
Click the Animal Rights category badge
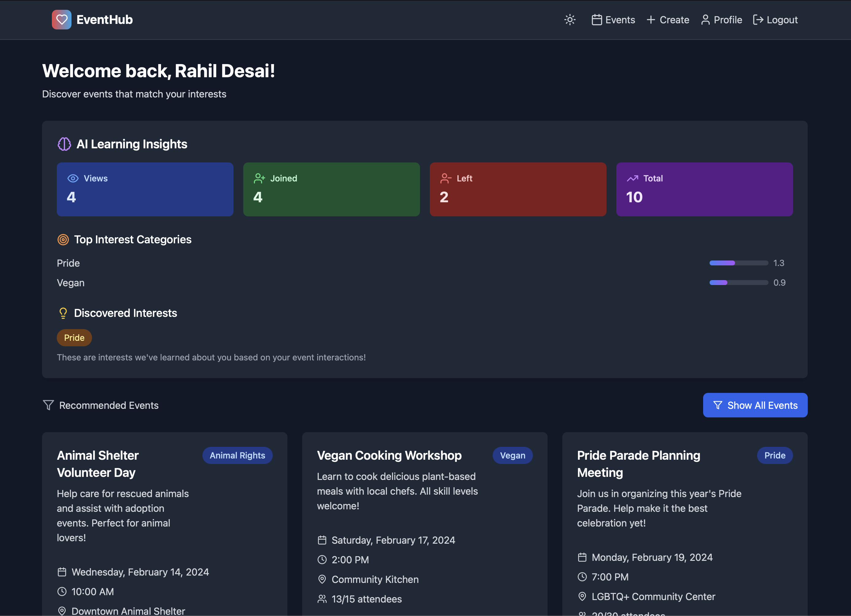[x=237, y=455]
